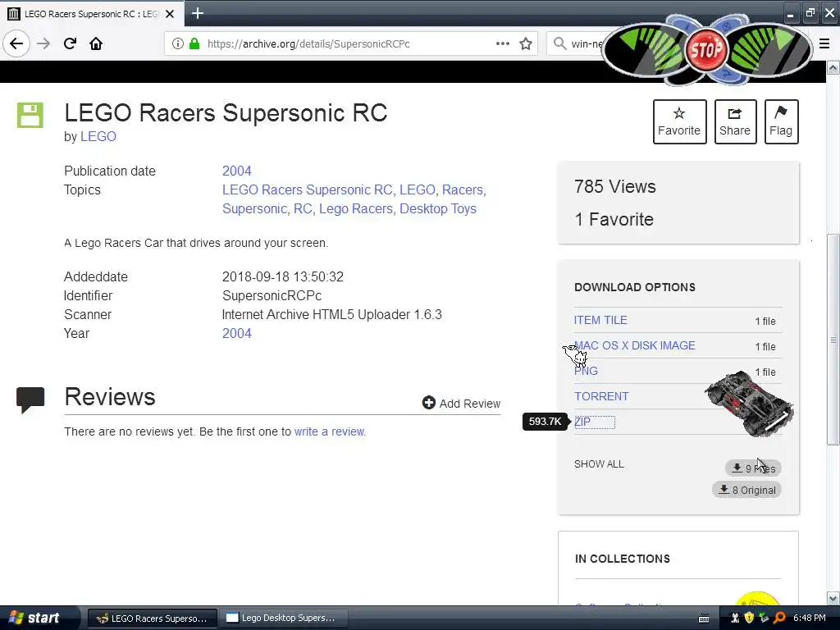Share this item
The height and width of the screenshot is (630, 840).
click(x=735, y=121)
